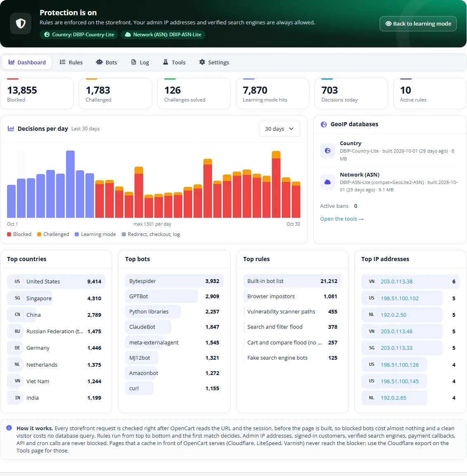Click the 7,870 Learning mode hits card
This screenshot has height=476, width=467.
pos(273,94)
